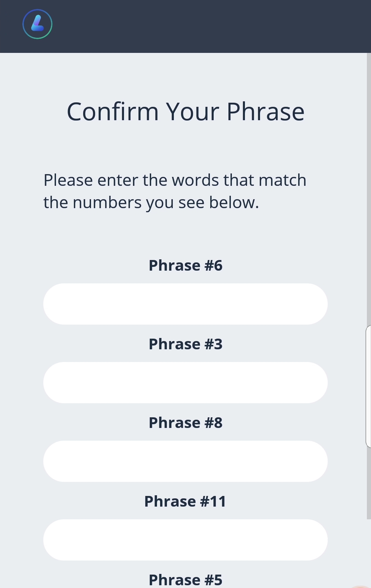The height and width of the screenshot is (588, 371).
Task: Click the 'the numbers you see below.' line
Action: [151, 203]
